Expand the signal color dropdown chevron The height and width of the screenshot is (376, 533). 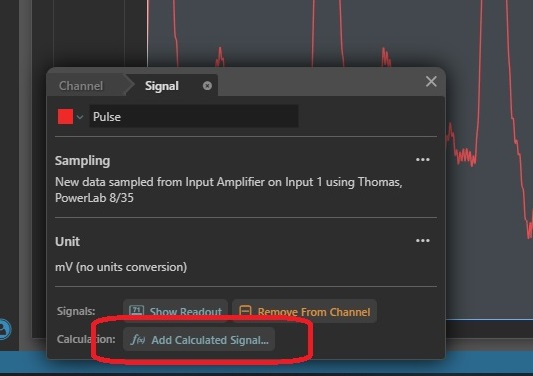(x=80, y=117)
